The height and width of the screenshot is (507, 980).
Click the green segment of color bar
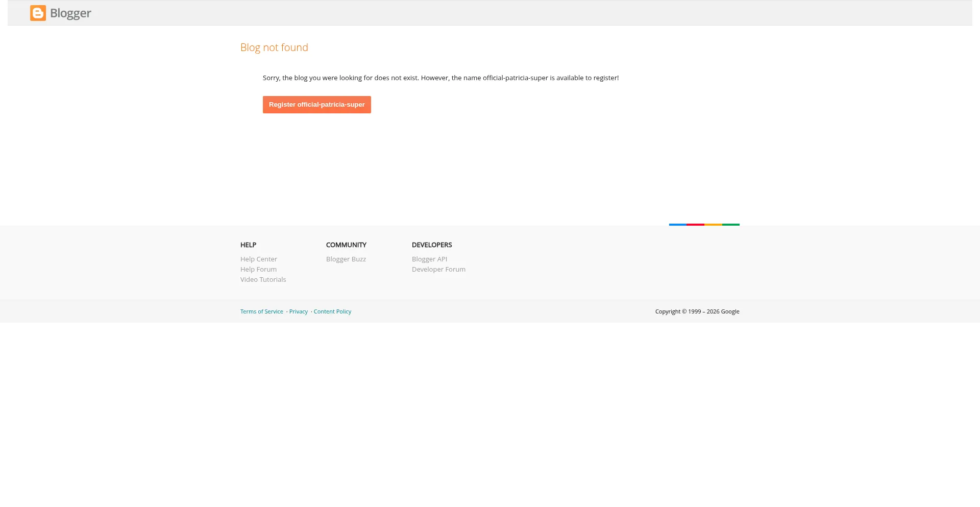(730, 224)
